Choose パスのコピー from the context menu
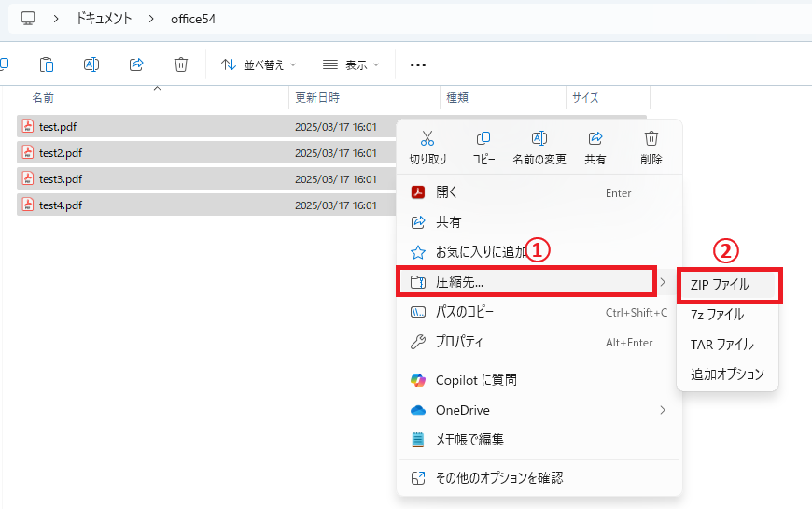The image size is (812, 509). [539, 312]
